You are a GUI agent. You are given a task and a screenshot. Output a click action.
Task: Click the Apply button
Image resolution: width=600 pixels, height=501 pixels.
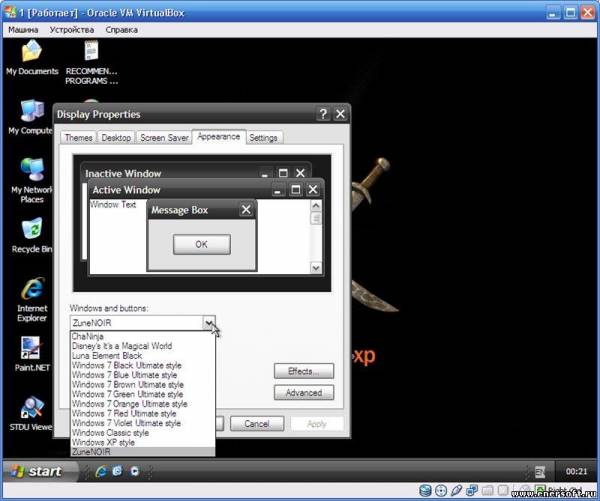(x=317, y=424)
